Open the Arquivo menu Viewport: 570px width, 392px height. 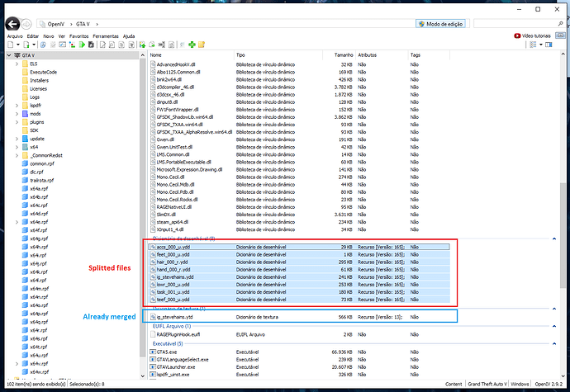[15, 36]
